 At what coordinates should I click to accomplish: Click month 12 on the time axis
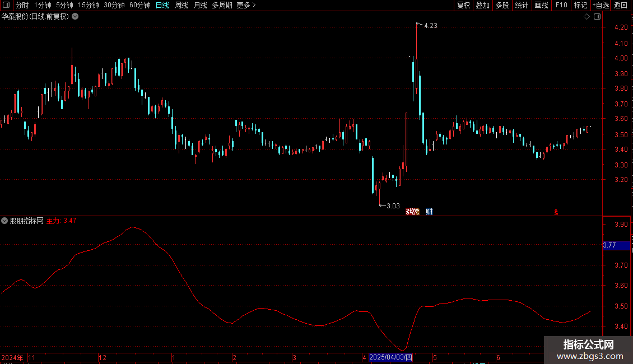[103, 357]
